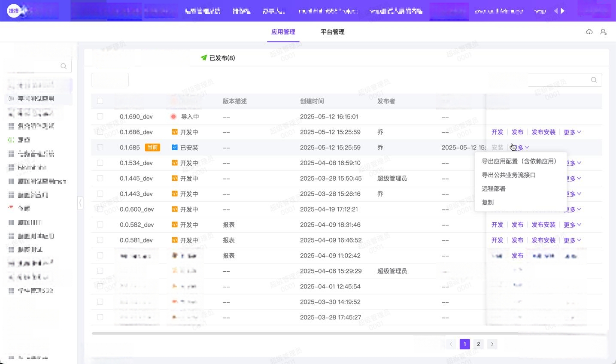
Task: Select page 1 in pagination
Action: pyautogui.click(x=465, y=344)
